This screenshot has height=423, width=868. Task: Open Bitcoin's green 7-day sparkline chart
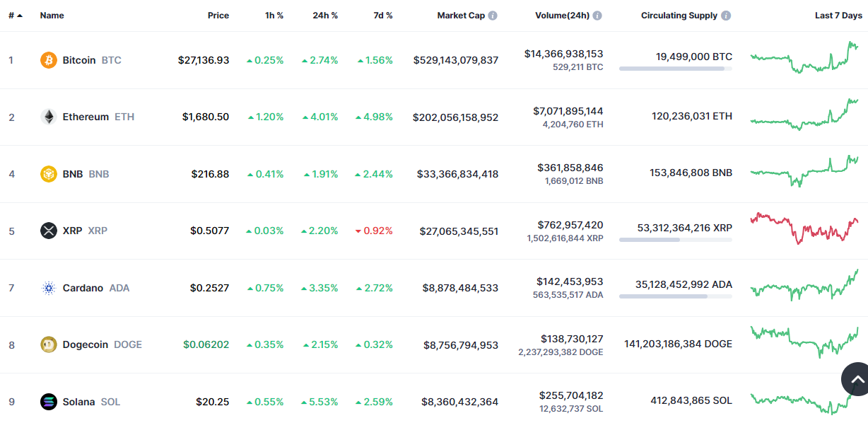point(804,58)
